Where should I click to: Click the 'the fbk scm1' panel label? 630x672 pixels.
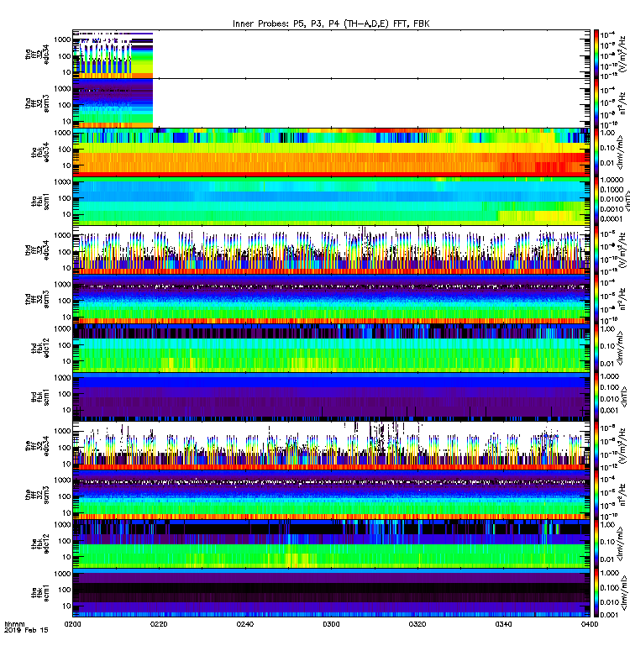click(x=40, y=593)
